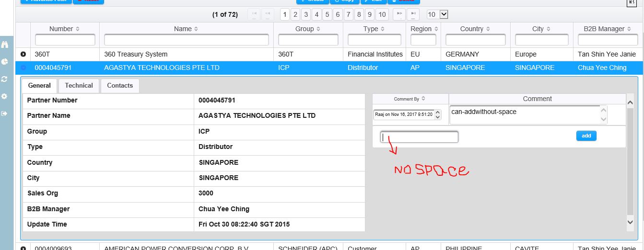Open the gear settings sidebar icon
This screenshot has height=250, width=644.
[5, 96]
